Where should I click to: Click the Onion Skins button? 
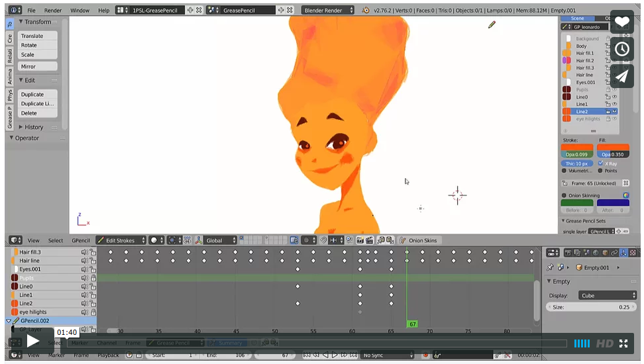click(419, 240)
